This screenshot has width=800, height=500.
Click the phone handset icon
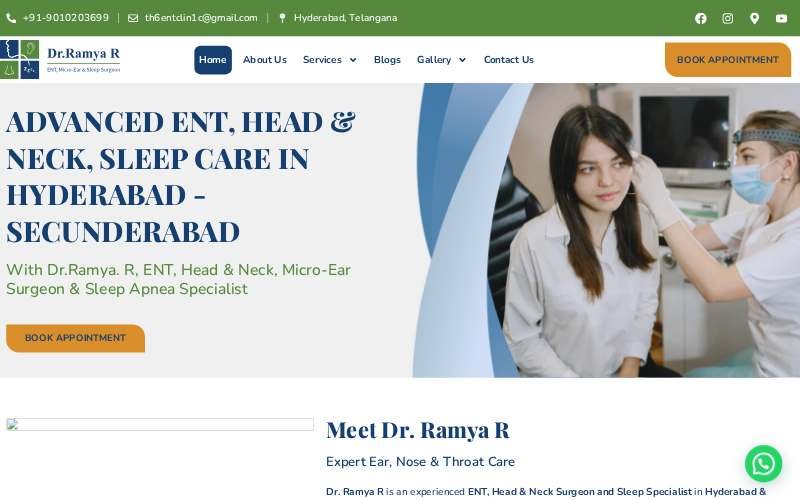coord(11,18)
